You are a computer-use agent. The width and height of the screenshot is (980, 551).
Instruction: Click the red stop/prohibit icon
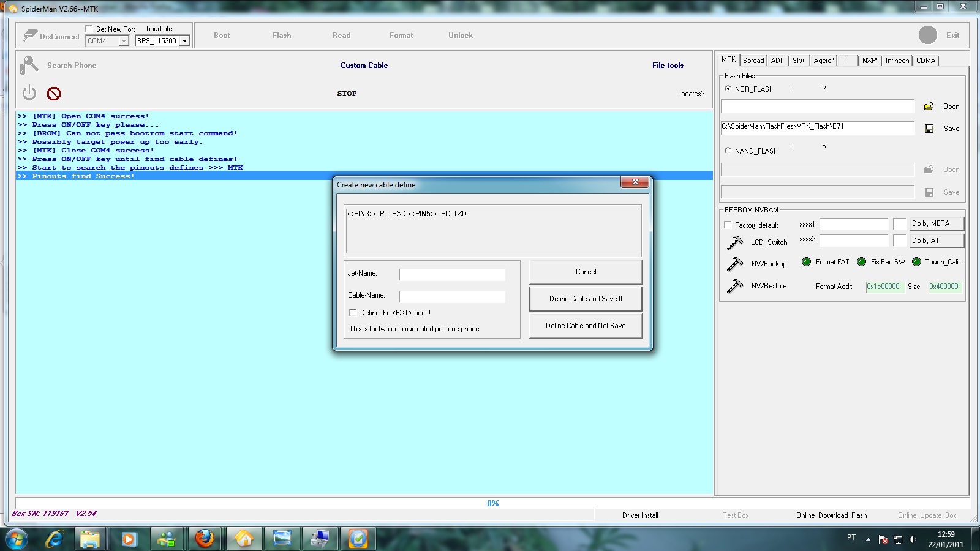point(54,94)
